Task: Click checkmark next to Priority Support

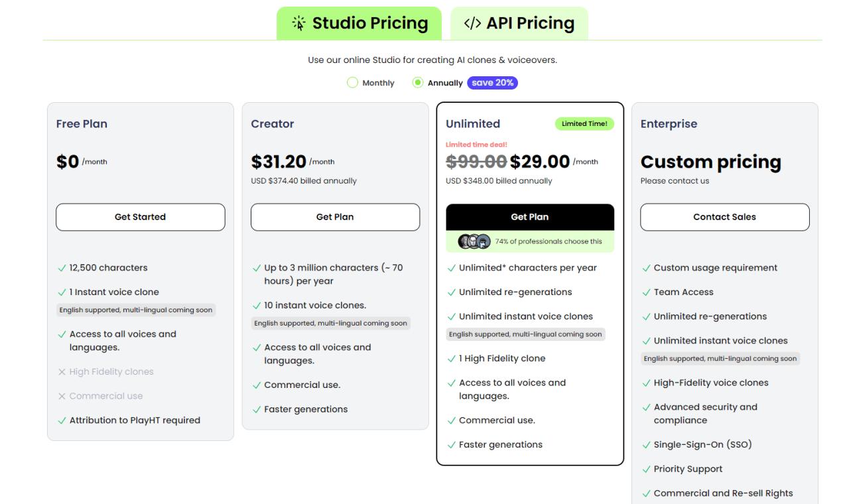Action: click(x=646, y=470)
